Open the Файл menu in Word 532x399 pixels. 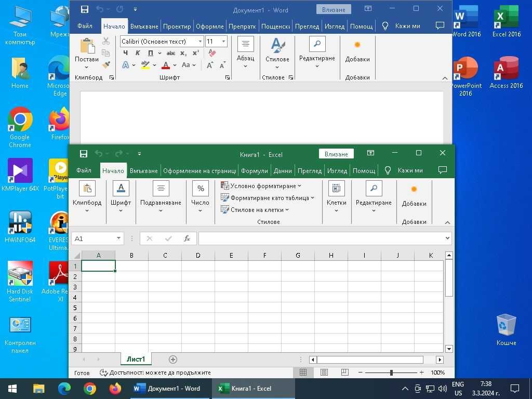pyautogui.click(x=85, y=26)
